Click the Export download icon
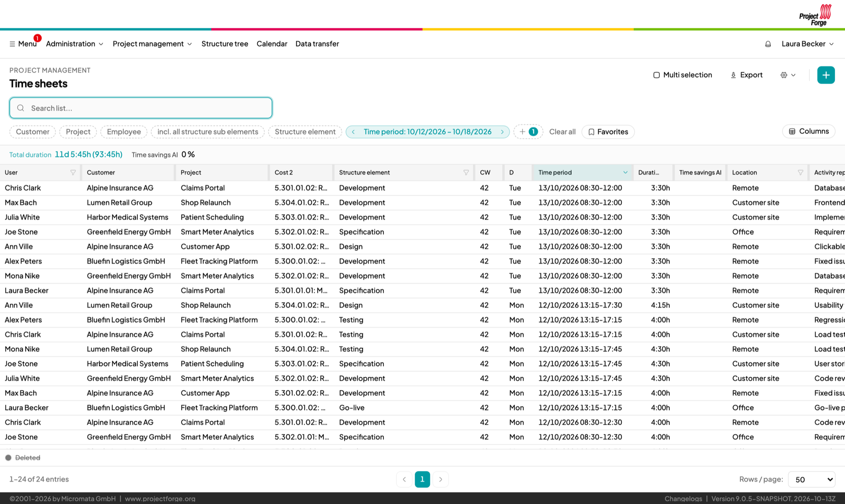The width and height of the screenshot is (845, 504). click(733, 75)
